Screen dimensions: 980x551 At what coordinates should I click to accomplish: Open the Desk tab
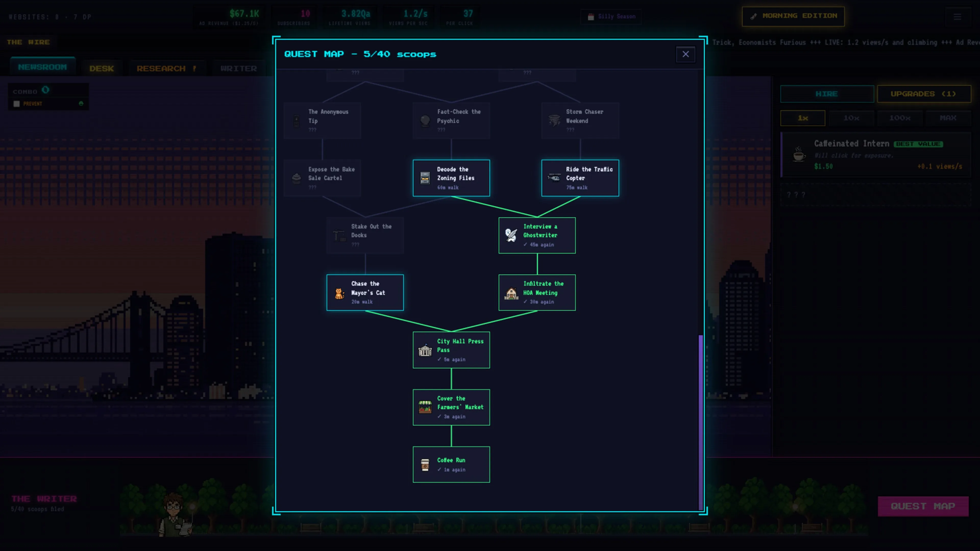pos(102,68)
